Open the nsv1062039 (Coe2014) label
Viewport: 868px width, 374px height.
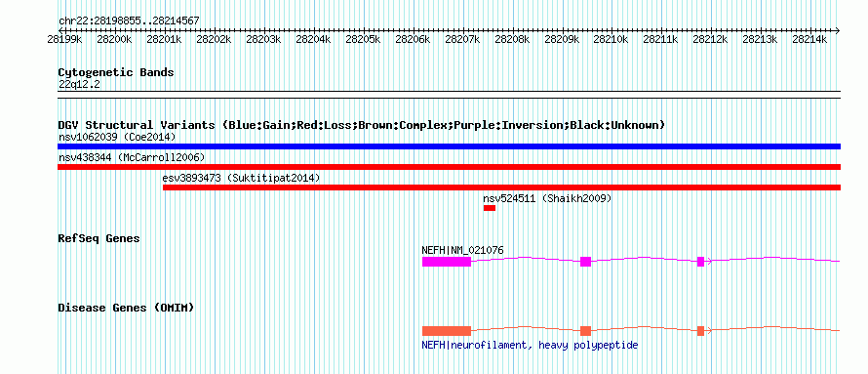coord(117,137)
